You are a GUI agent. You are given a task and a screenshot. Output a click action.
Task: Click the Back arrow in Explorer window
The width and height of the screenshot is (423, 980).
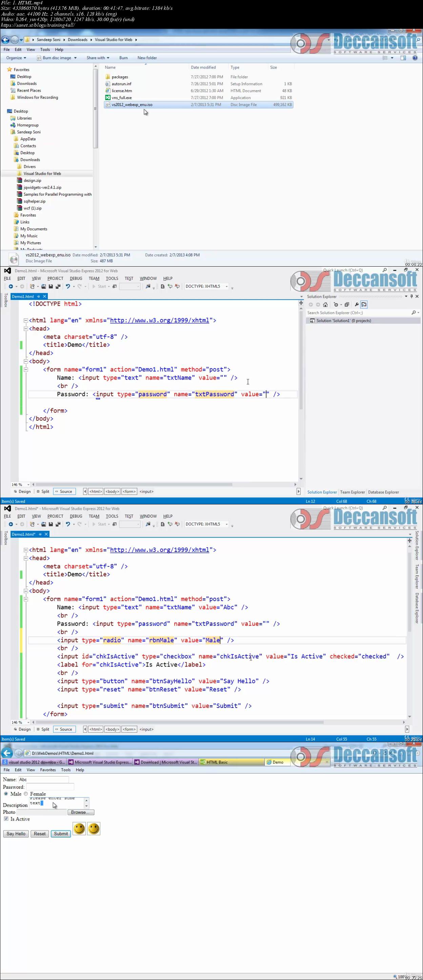pyautogui.click(x=5, y=40)
